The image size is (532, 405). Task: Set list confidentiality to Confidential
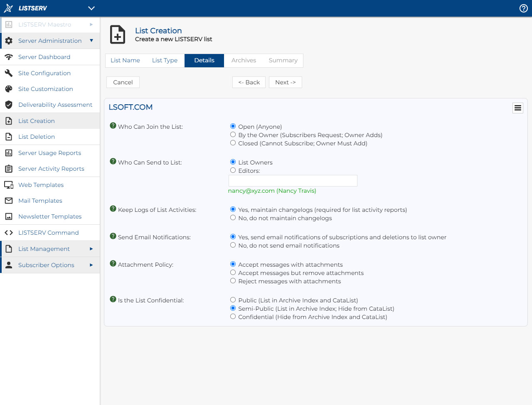coord(233,317)
